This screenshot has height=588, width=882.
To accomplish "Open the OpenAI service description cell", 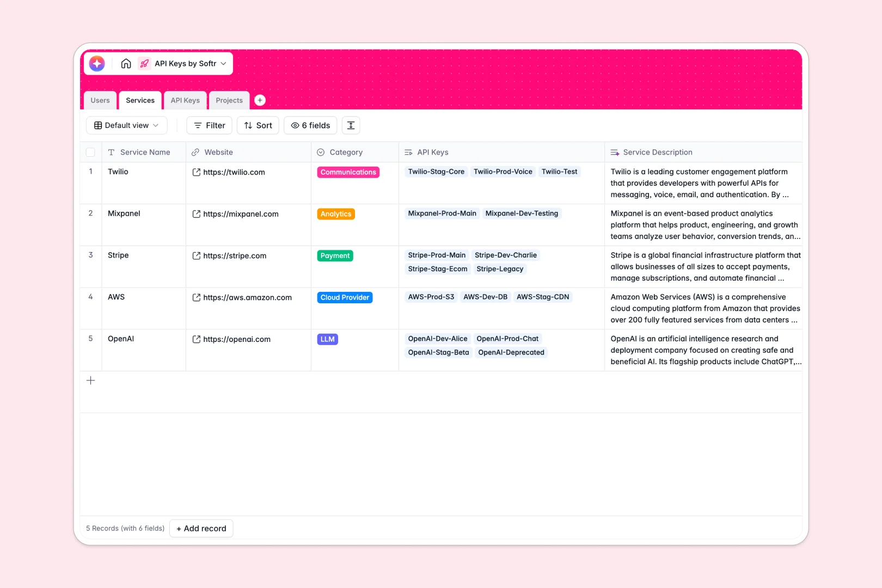I will (703, 350).
